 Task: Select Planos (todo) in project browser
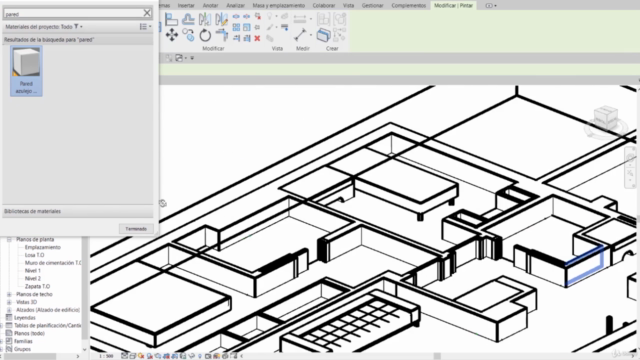29,333
